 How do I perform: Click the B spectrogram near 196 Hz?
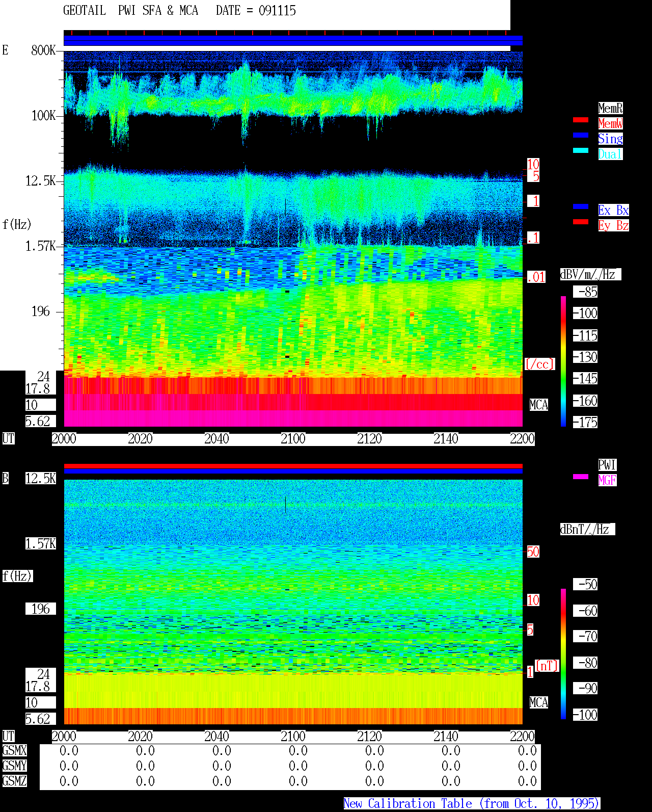pyautogui.click(x=293, y=609)
